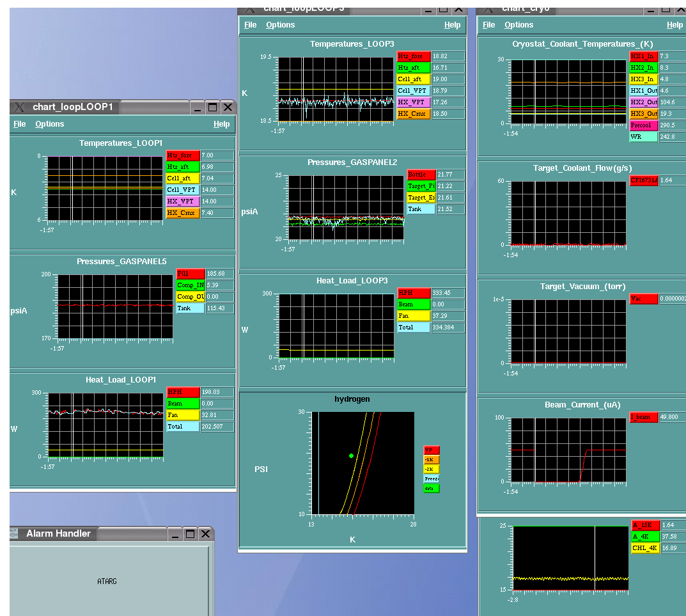Image resolution: width=686 pixels, height=616 pixels.
Task: Click the green data point in hydrogen plot
Action: (x=352, y=455)
